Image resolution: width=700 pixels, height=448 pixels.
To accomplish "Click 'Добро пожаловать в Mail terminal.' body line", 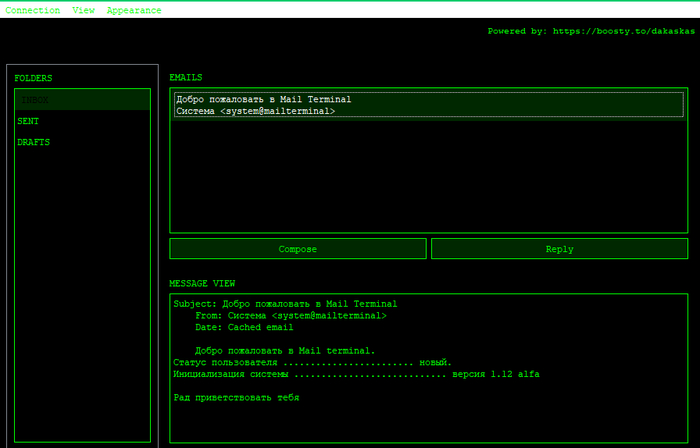I will (285, 351).
